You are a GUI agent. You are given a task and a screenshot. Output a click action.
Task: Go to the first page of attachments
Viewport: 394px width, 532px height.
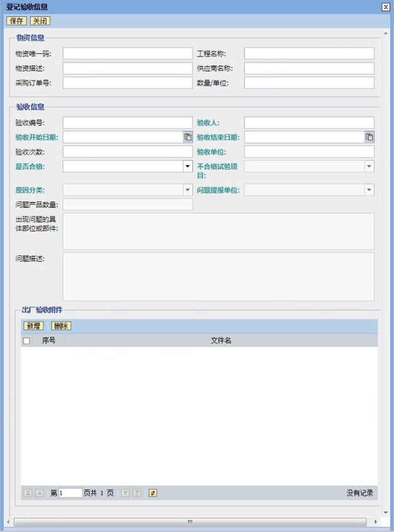pos(28,493)
